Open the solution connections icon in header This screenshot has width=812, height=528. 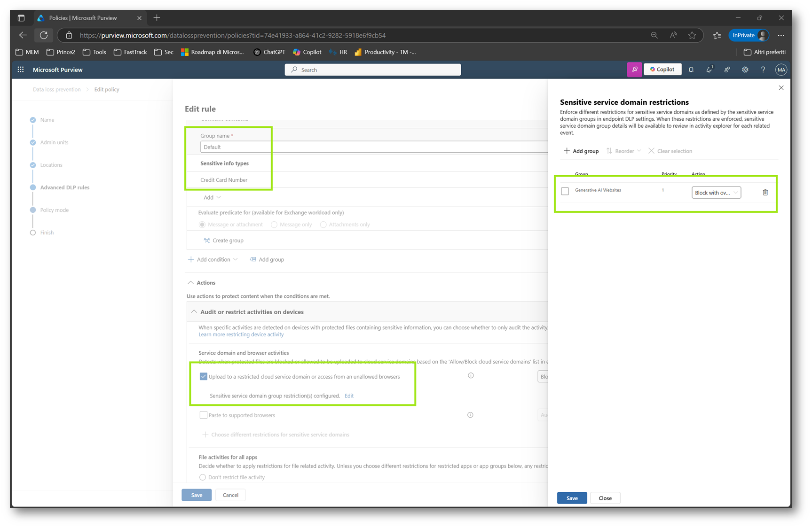click(727, 70)
